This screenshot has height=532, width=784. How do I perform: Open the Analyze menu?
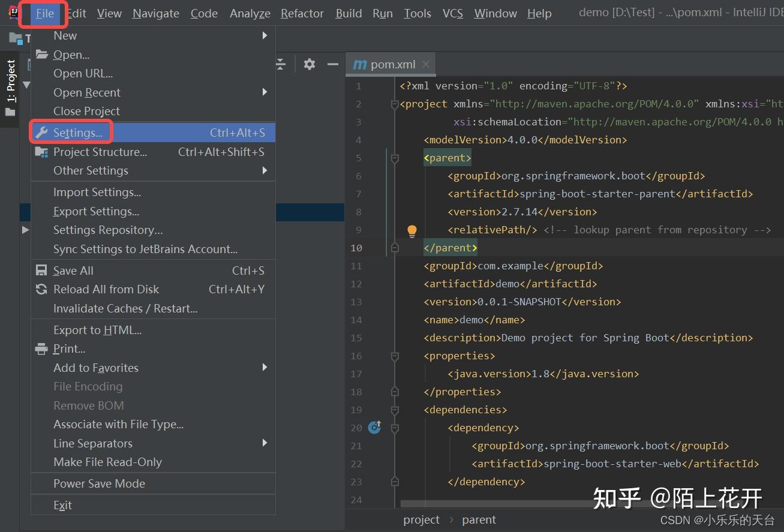(250, 13)
